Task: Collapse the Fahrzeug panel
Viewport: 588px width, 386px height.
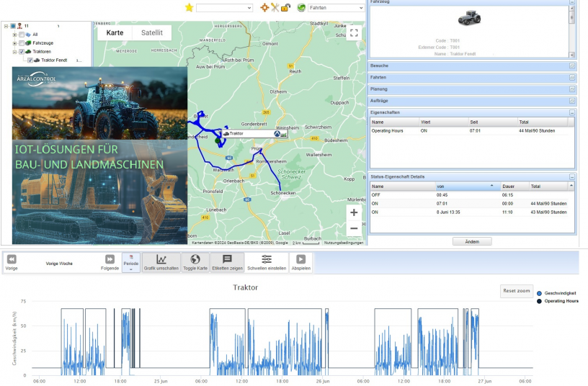Action: [572, 2]
